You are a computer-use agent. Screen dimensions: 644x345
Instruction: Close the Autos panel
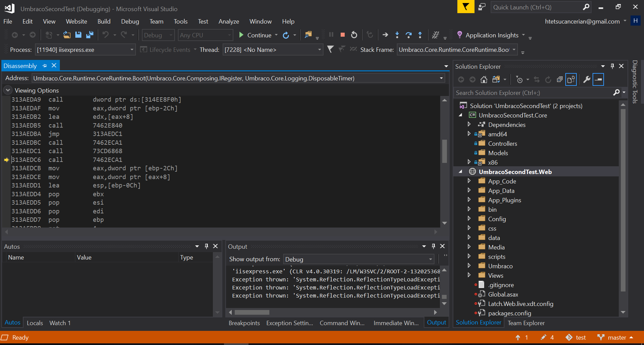(216, 246)
